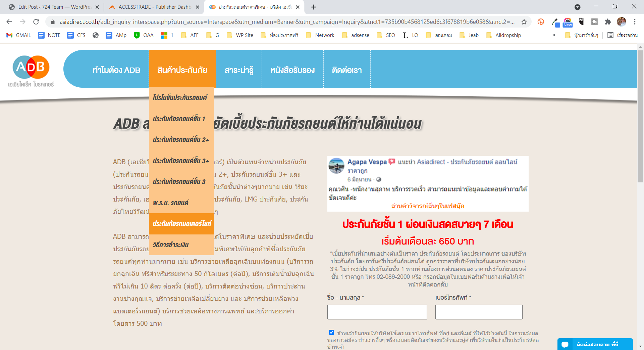The height and width of the screenshot is (350, 644).
Task: Select ประกันภัยรถยนต์ชั้น 3+ menu entry
Action: [x=181, y=161]
